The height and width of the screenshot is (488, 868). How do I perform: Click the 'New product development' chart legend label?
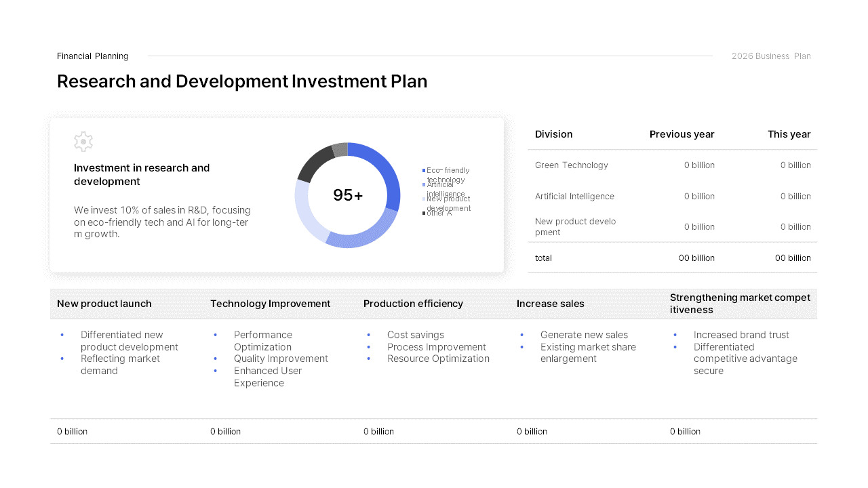pyautogui.click(x=448, y=203)
